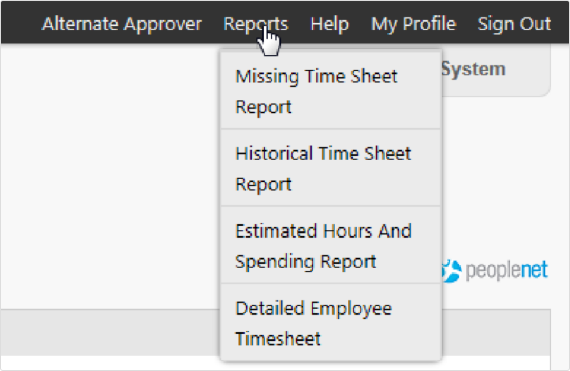Image resolution: width=570 pixels, height=371 pixels.
Task: Click the peoplenet blue swirl logo icon
Action: tap(451, 271)
